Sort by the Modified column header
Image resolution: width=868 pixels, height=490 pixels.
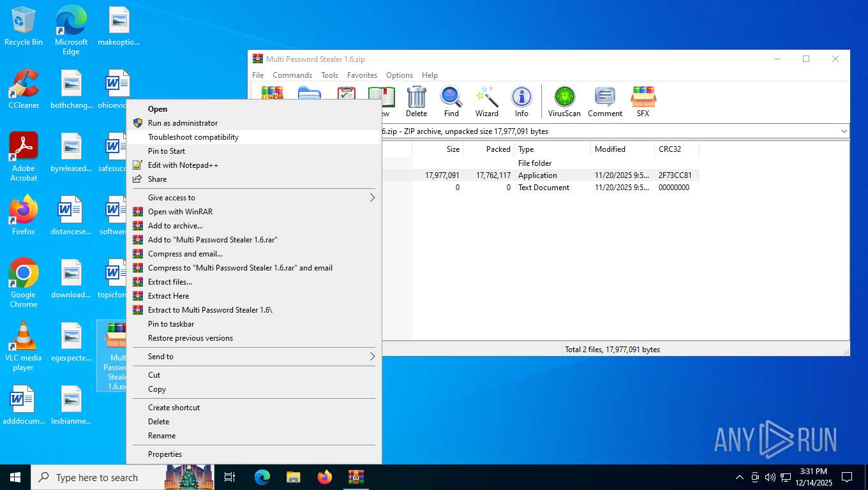coord(622,149)
